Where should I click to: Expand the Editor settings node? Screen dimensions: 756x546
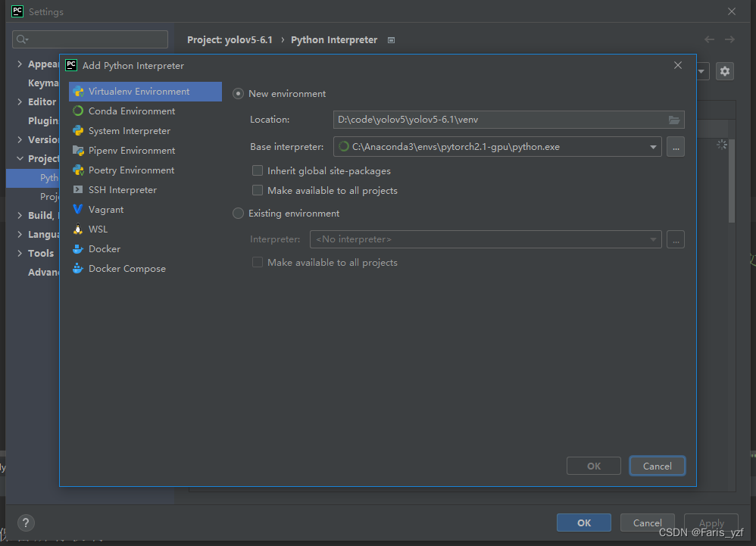[x=20, y=101]
